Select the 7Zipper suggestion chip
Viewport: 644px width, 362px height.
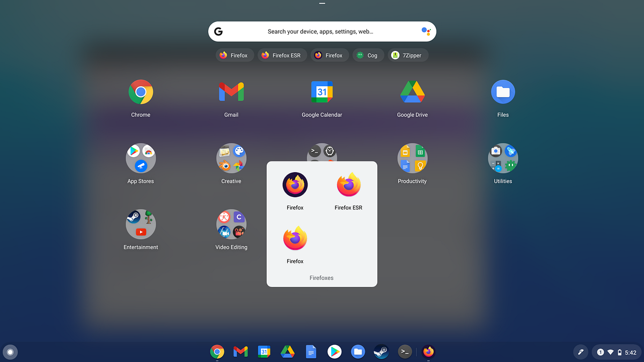(408, 55)
